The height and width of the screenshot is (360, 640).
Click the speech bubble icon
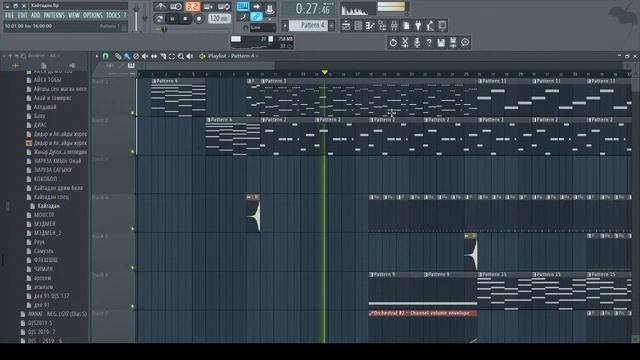[465, 42]
